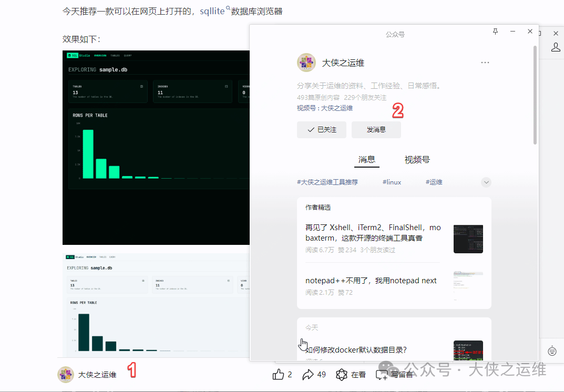Select the #大侠之运维工具推荐 tag

point(327,182)
